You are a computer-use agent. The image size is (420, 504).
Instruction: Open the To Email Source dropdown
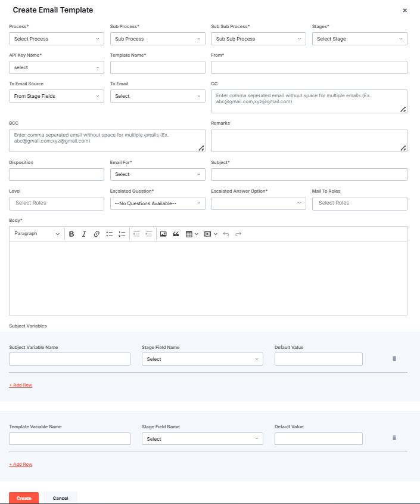[56, 95]
